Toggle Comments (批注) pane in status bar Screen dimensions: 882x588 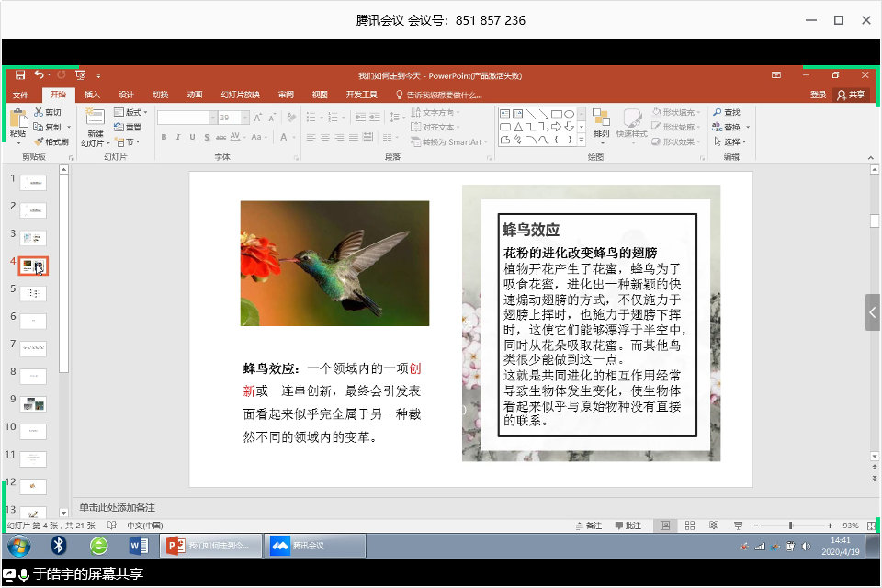tap(628, 526)
